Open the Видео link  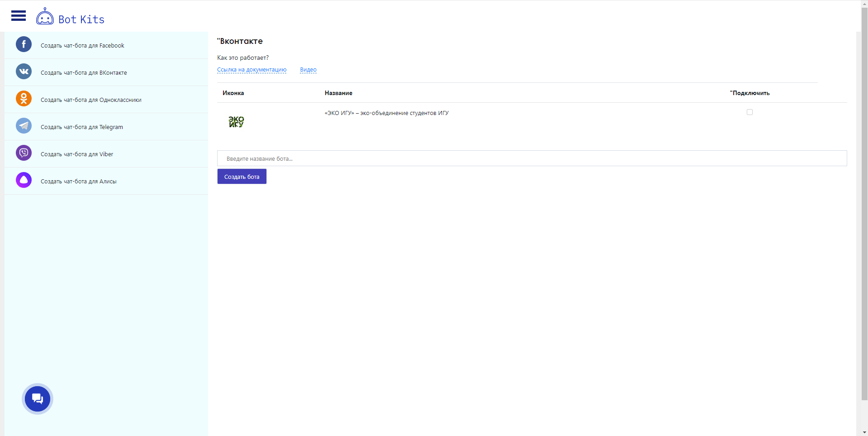(x=308, y=70)
